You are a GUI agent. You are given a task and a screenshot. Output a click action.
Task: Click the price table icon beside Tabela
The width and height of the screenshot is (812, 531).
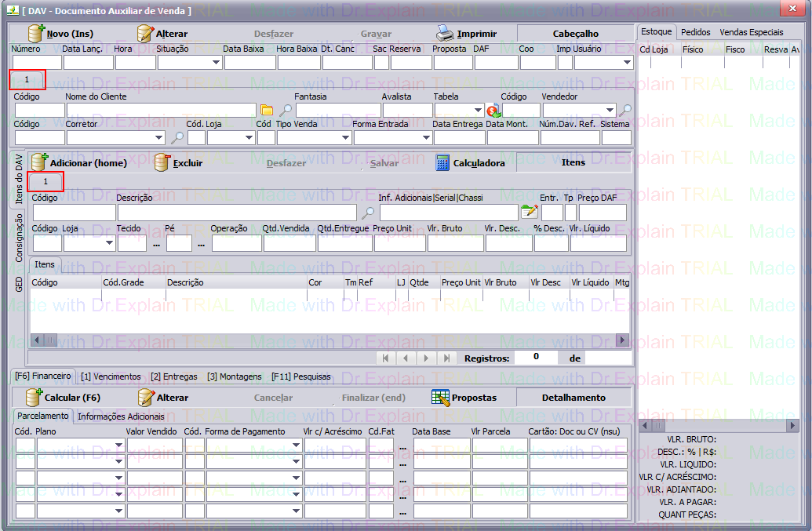coord(493,111)
